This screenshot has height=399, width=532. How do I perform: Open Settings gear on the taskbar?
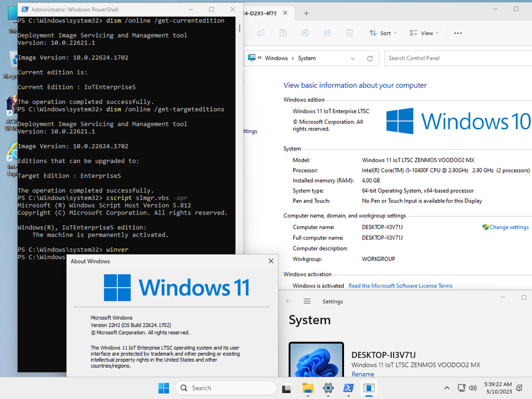pos(328,388)
